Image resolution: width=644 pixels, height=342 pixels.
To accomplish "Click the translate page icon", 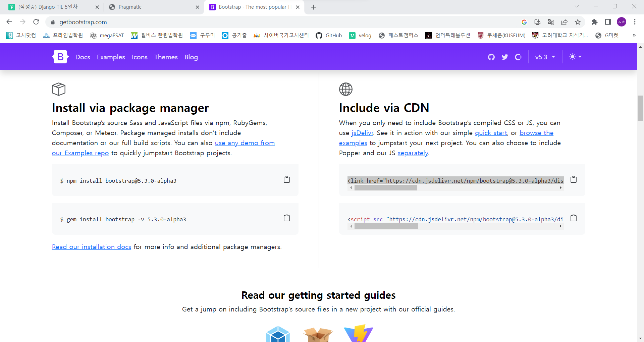I will coord(551,22).
